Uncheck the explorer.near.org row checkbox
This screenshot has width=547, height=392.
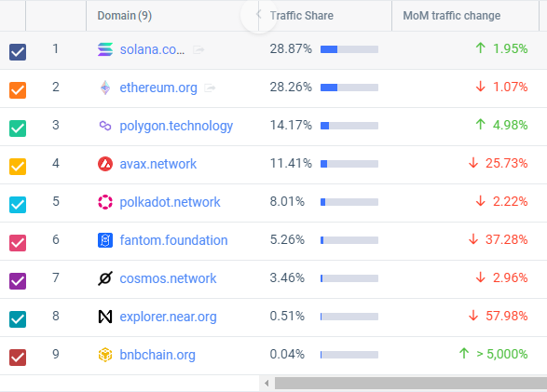(x=18, y=319)
